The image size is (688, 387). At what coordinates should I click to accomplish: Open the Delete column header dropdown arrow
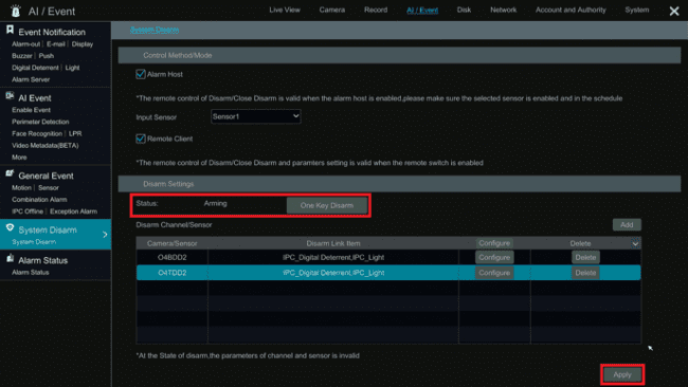click(x=635, y=244)
